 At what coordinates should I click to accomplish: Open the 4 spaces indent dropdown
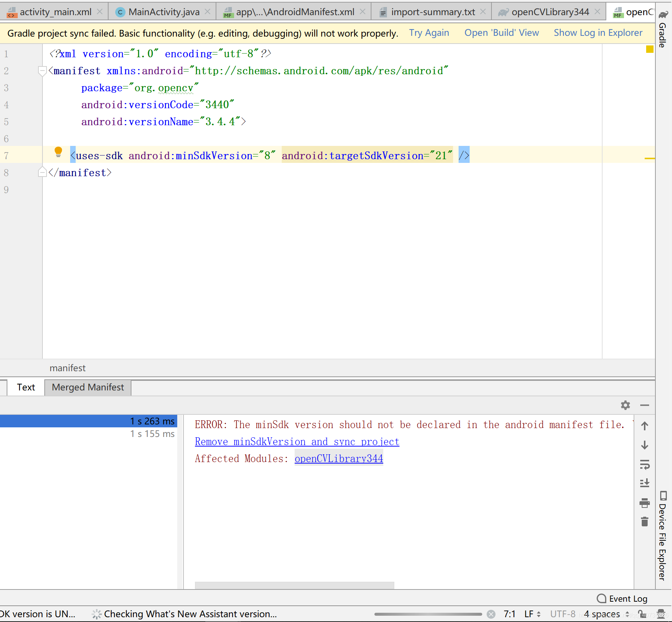point(607,614)
